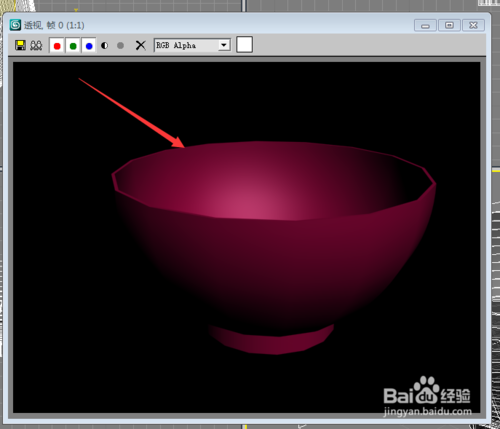Save the rendered image with floppy icon
500x429 pixels.
[20, 45]
